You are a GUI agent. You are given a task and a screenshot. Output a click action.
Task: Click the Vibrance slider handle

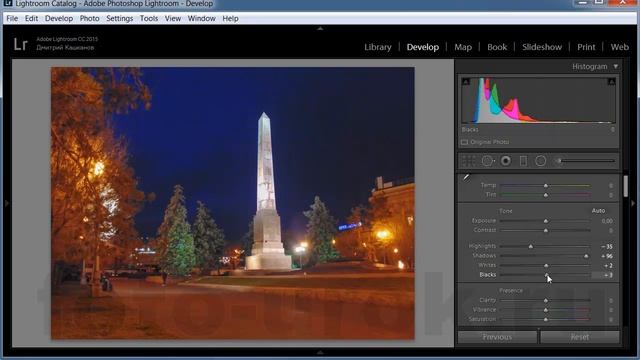tap(546, 310)
